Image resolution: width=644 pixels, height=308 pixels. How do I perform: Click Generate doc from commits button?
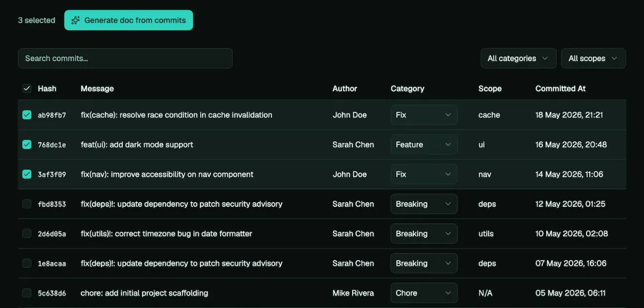129,20
